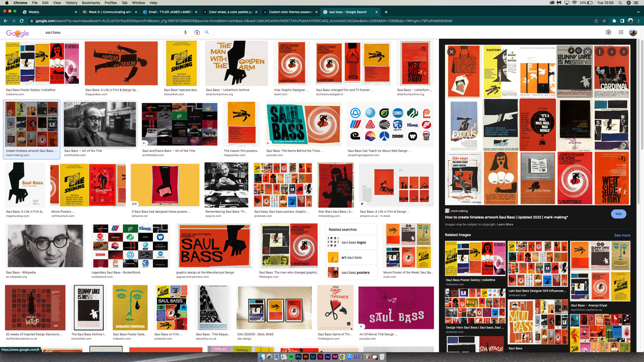Open Saul Bass web design logos result
The height and width of the screenshot is (362, 644).
click(390, 125)
